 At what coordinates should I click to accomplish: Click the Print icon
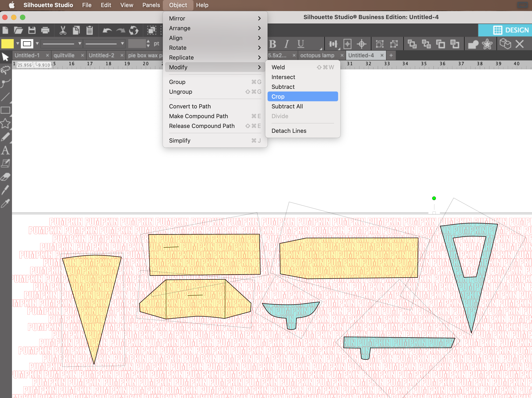(45, 30)
